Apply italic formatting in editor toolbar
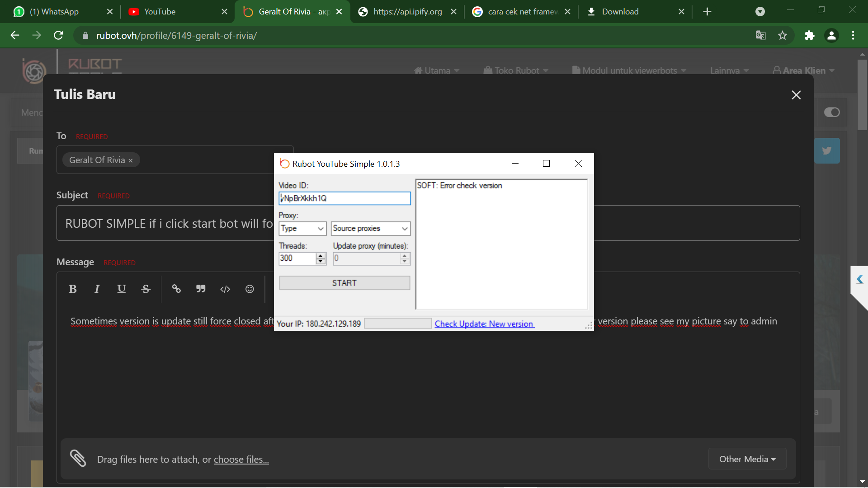The height and width of the screenshot is (488, 868). click(x=97, y=289)
